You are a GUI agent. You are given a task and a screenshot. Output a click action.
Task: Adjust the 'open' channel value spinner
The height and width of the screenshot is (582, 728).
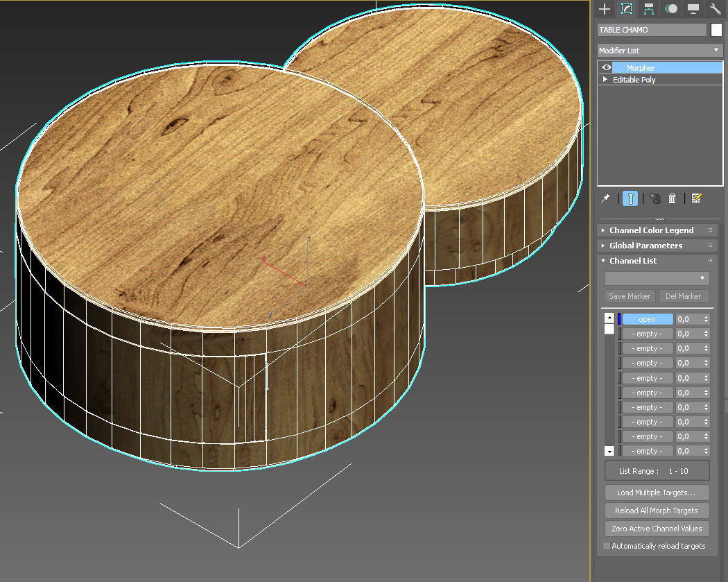point(707,319)
